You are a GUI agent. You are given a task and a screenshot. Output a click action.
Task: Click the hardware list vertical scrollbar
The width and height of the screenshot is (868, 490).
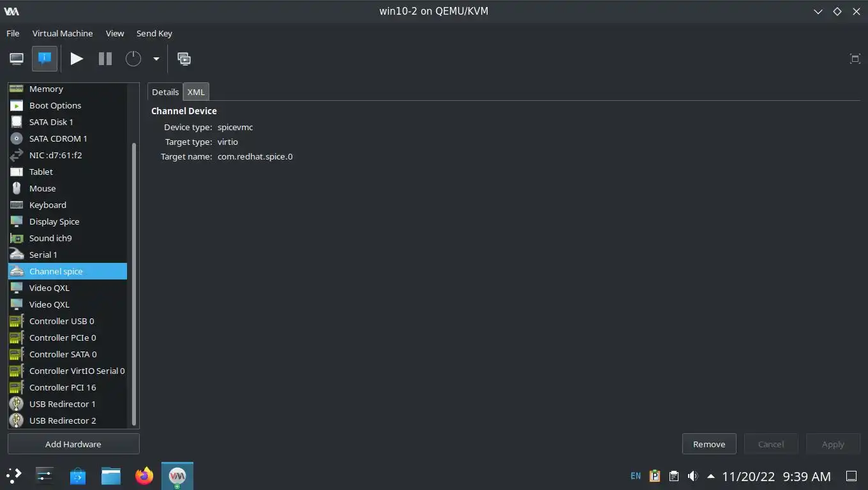tap(133, 284)
